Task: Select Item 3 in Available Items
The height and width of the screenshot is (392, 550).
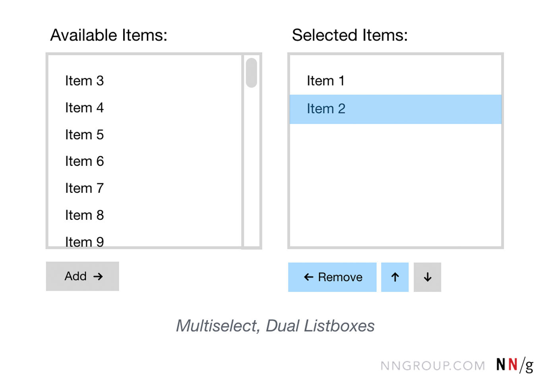Action: (x=84, y=81)
